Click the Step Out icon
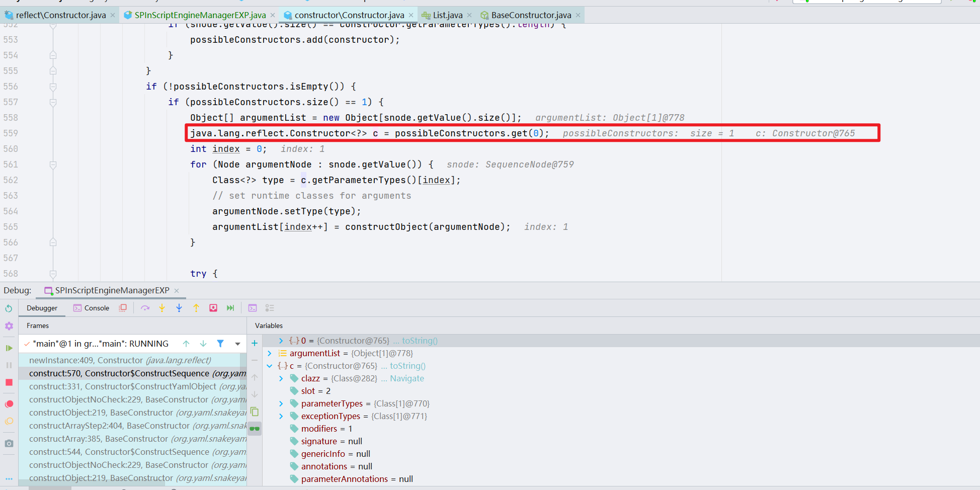 click(196, 307)
